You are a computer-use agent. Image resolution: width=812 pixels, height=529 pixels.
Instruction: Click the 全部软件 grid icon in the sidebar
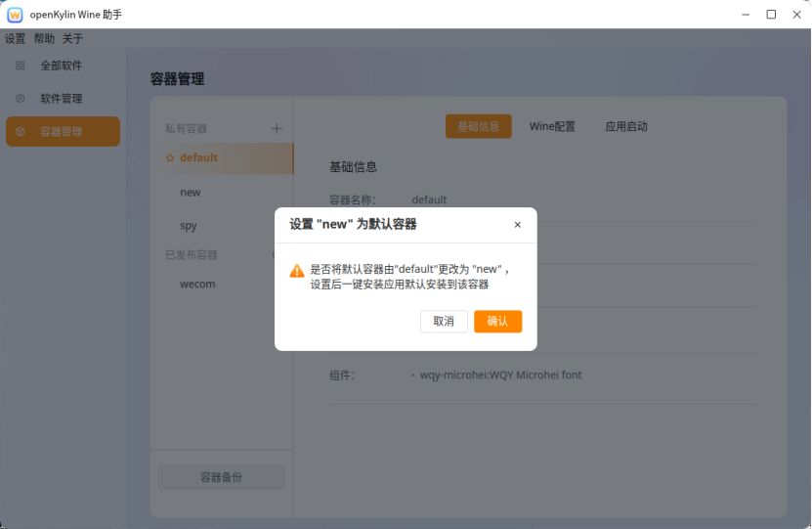(21, 66)
